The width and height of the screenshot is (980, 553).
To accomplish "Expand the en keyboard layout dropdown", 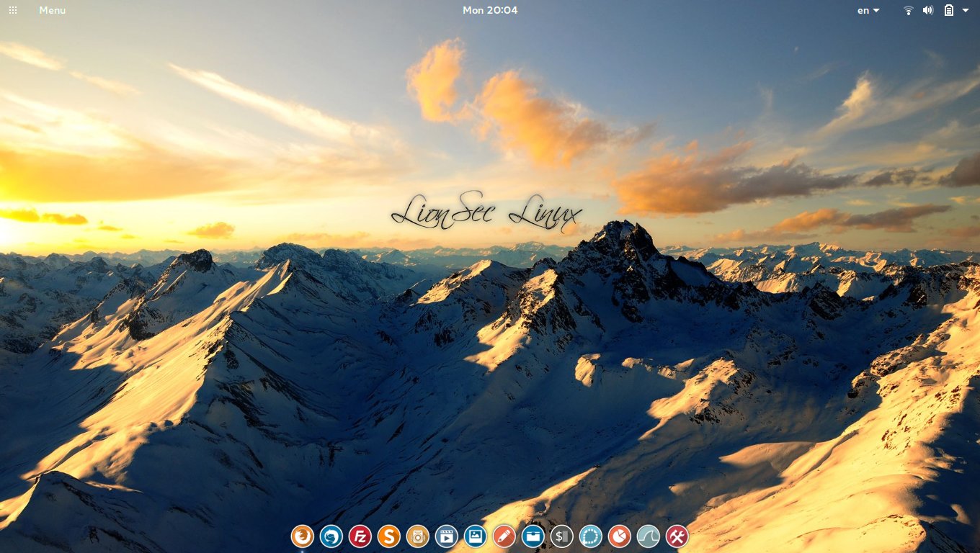I will (x=868, y=10).
